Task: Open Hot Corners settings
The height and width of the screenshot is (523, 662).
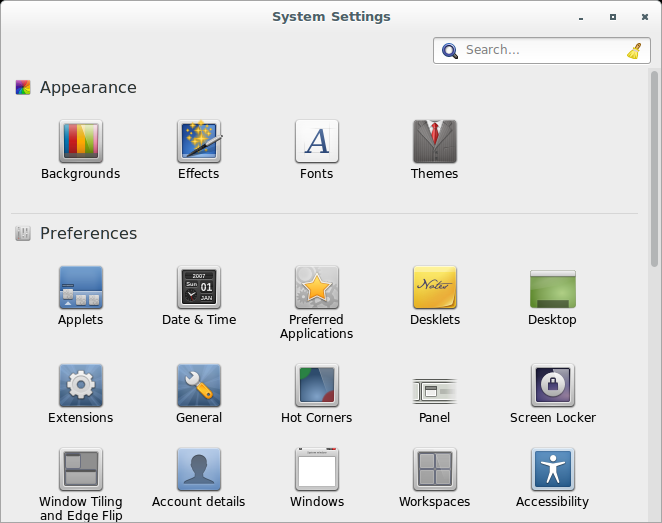Action: coord(316,386)
